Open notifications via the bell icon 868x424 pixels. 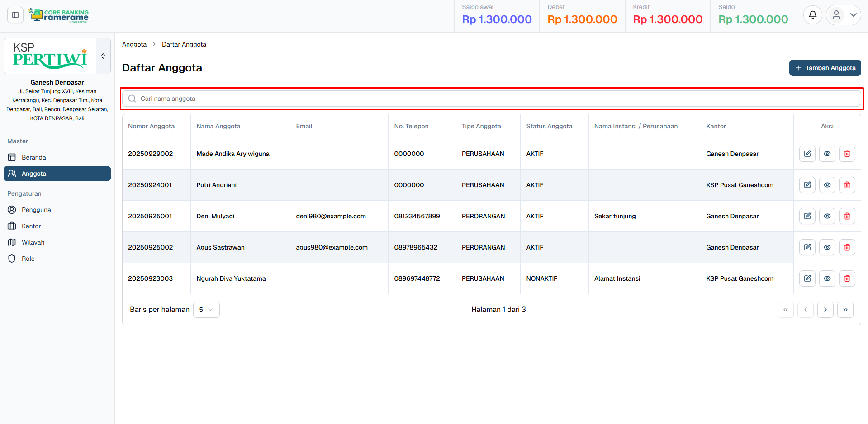click(812, 14)
